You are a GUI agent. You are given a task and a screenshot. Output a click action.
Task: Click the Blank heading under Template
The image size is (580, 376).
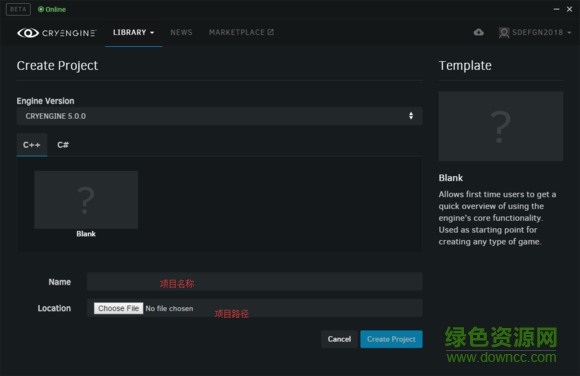click(451, 178)
